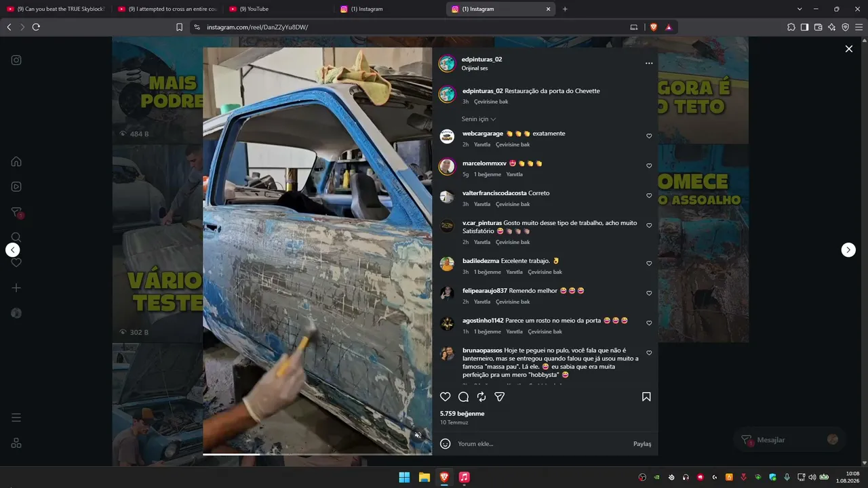868x488 pixels.
Task: Open direct messages in the sidebar
Action: tap(16, 212)
